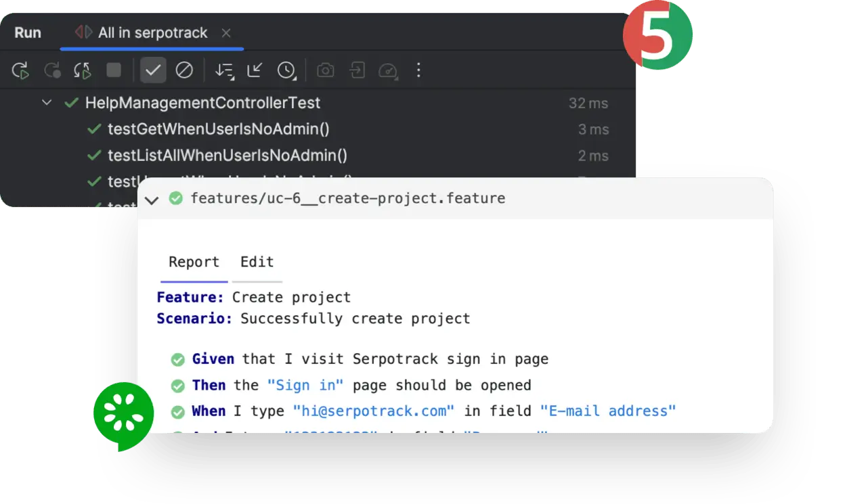Click the hi@serpotrack.com email link
849x504 pixels.
click(x=373, y=411)
